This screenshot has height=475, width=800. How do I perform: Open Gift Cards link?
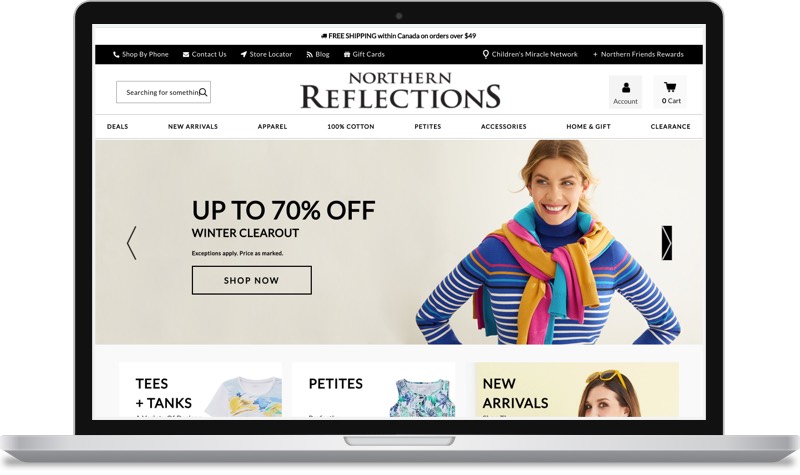pyautogui.click(x=364, y=54)
